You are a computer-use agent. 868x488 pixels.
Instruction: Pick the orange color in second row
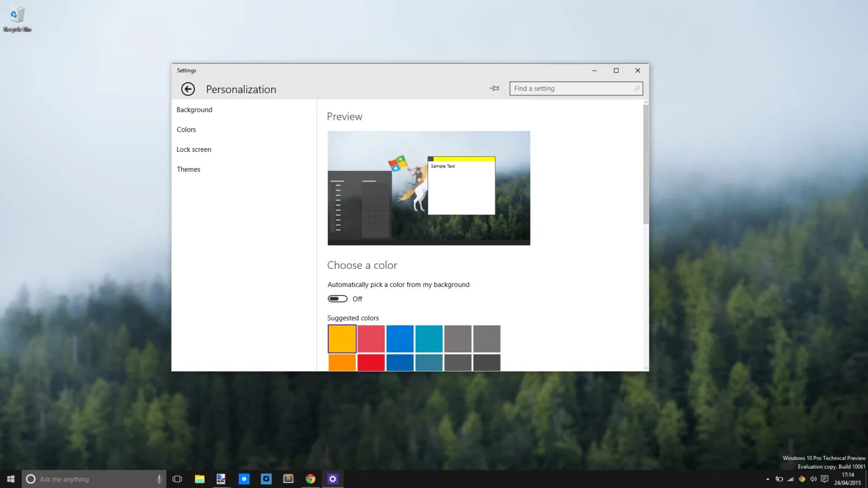click(342, 363)
